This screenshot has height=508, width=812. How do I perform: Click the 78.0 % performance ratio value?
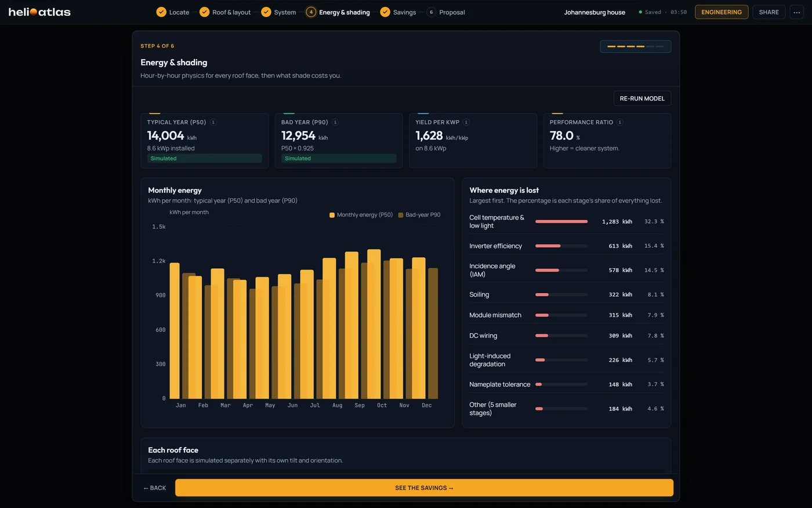tap(565, 136)
